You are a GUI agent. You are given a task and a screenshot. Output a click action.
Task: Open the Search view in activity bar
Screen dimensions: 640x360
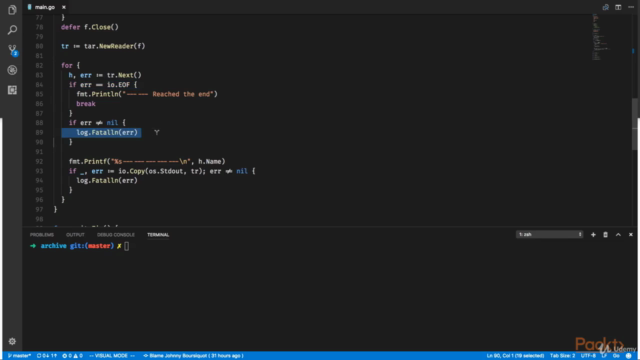click(12, 30)
